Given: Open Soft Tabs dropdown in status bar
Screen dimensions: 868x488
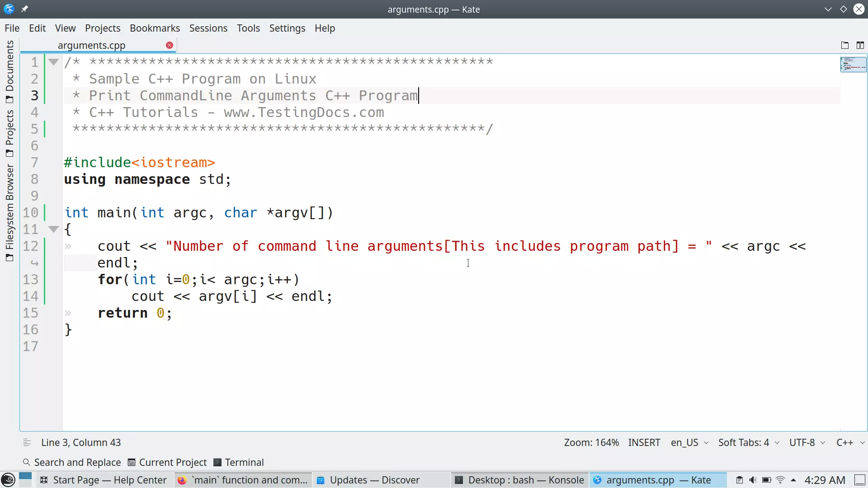Looking at the screenshot, I should pos(747,442).
